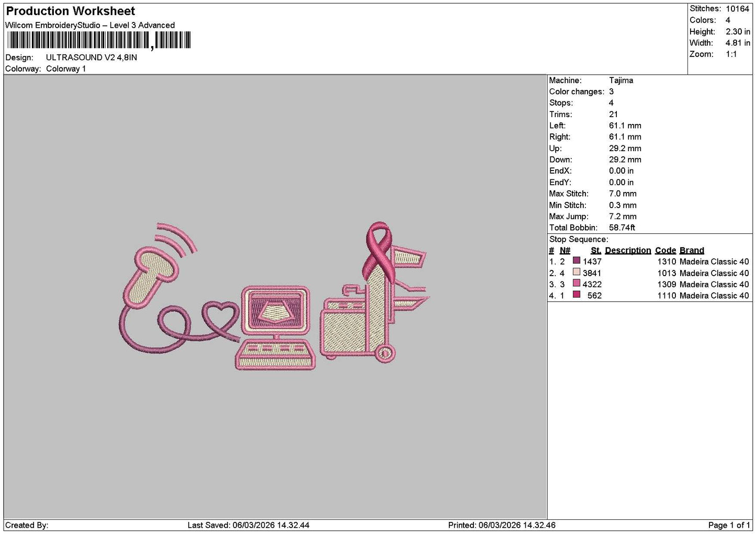This screenshot has width=756, height=534.
Task: Click the Trims value '21'
Action: point(613,115)
